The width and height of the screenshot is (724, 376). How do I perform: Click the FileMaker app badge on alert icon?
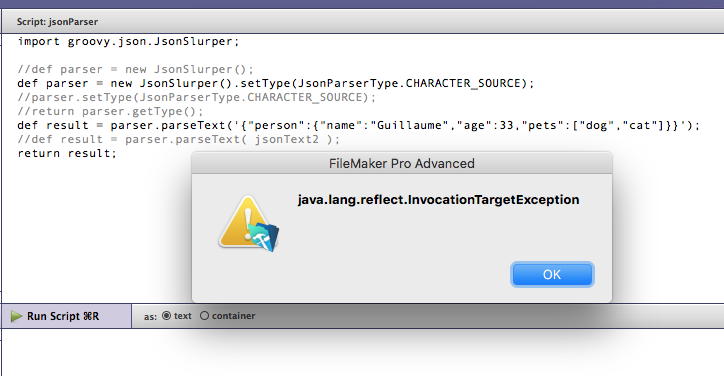[x=264, y=237]
